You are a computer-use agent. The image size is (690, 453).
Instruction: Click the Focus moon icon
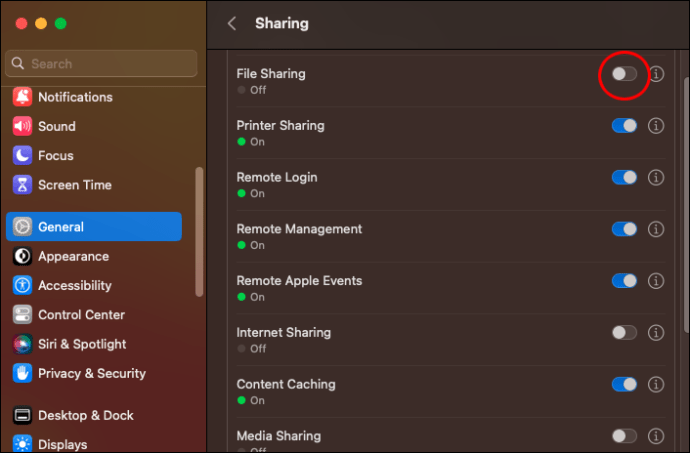pyautogui.click(x=22, y=156)
